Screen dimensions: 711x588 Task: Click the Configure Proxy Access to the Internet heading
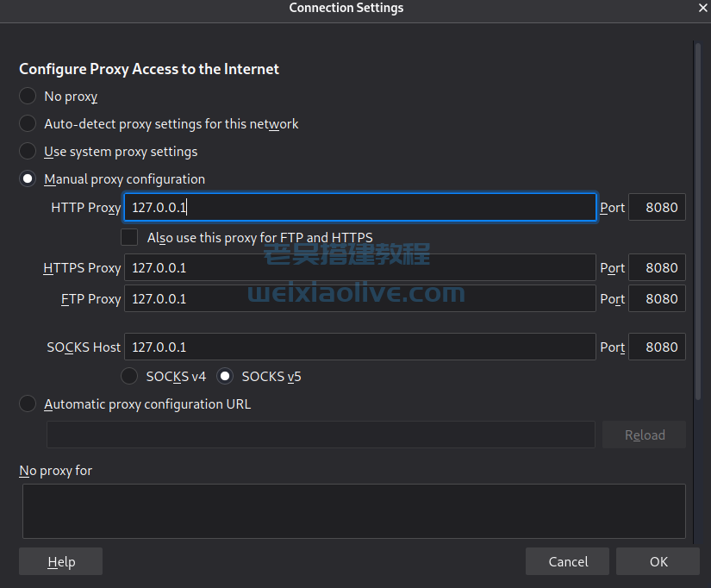pos(149,69)
